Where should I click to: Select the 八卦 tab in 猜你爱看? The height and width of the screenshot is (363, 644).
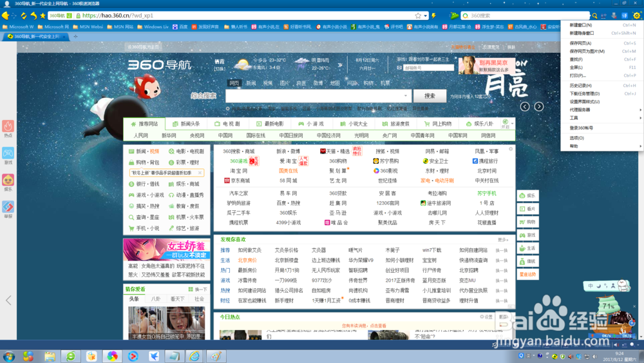click(x=156, y=299)
